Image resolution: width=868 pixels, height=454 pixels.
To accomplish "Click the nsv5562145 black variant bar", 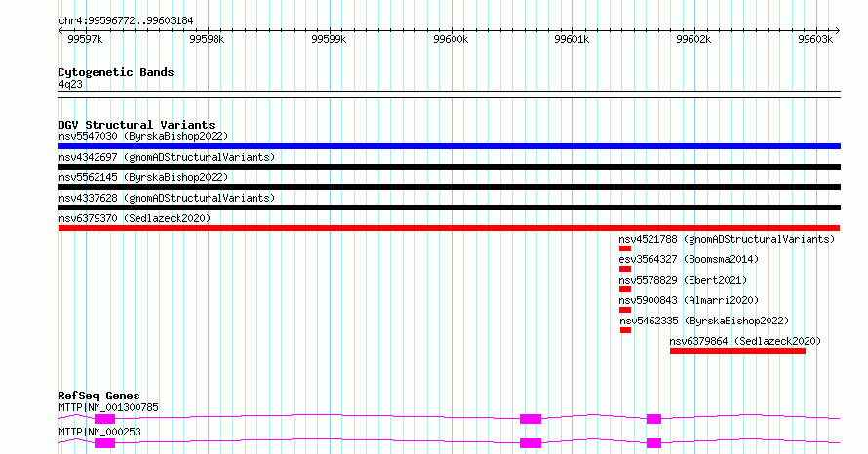I will 449,187.
